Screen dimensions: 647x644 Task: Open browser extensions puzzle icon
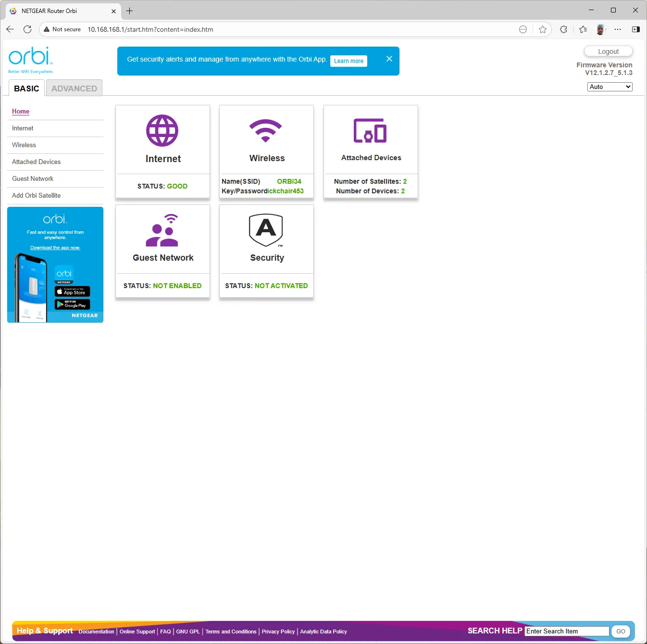[563, 29]
